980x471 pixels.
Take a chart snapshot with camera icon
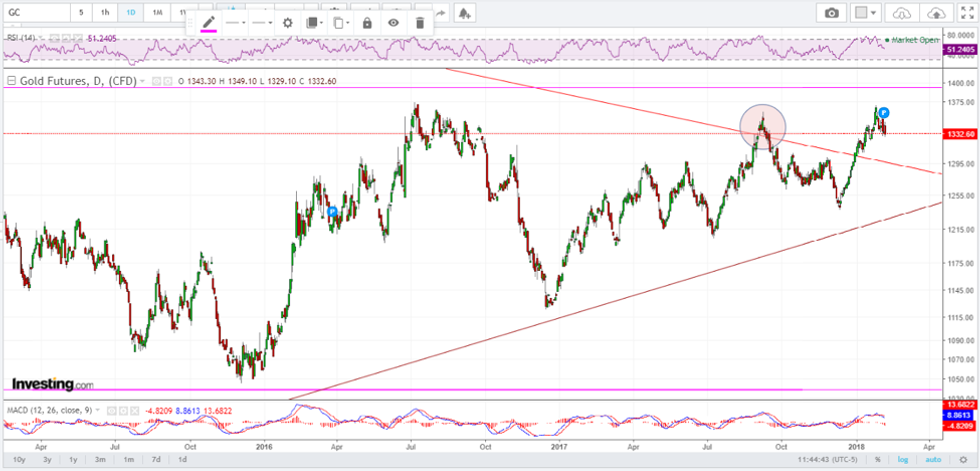click(x=830, y=13)
